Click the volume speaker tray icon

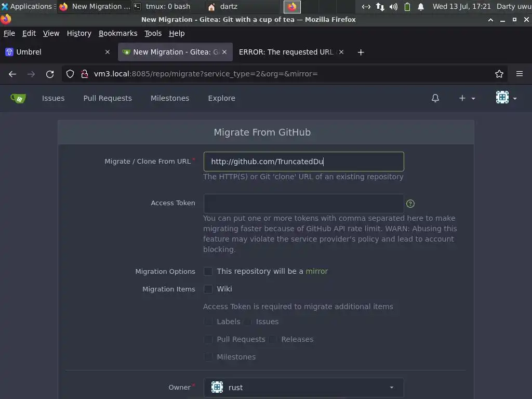[393, 7]
